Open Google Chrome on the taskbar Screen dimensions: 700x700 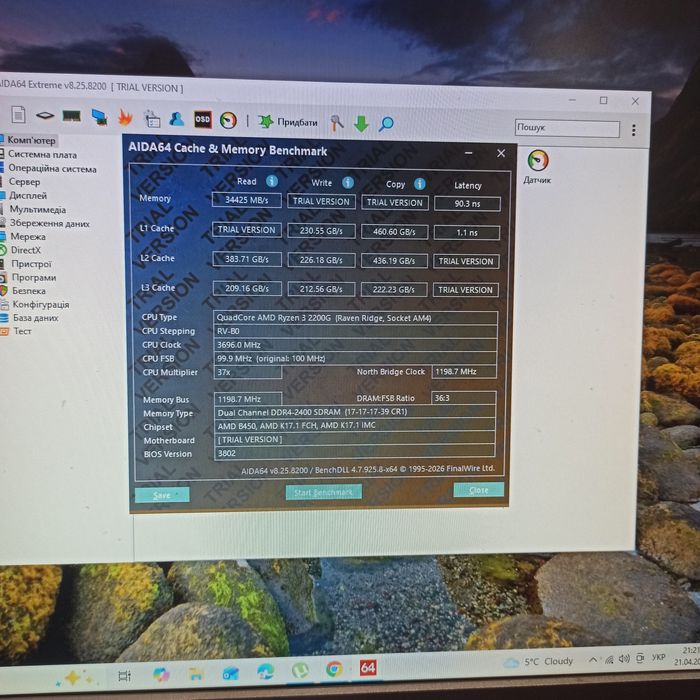pyautogui.click(x=334, y=669)
